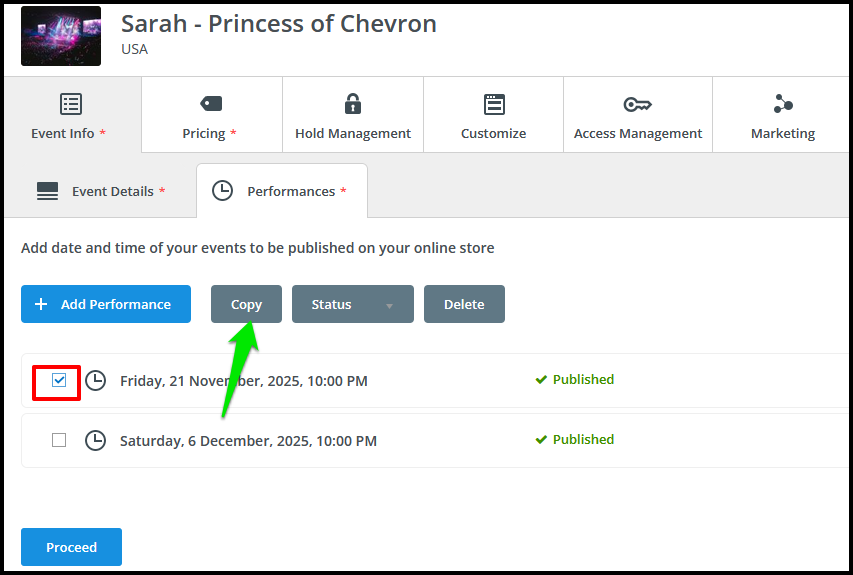This screenshot has width=853, height=575.
Task: Click the Copy button
Action: click(x=246, y=304)
